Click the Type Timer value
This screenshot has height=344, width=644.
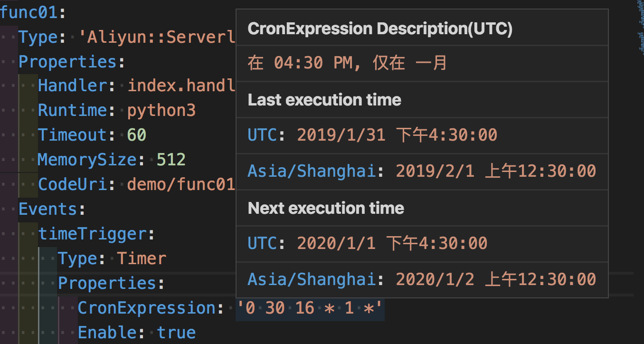[142, 258]
